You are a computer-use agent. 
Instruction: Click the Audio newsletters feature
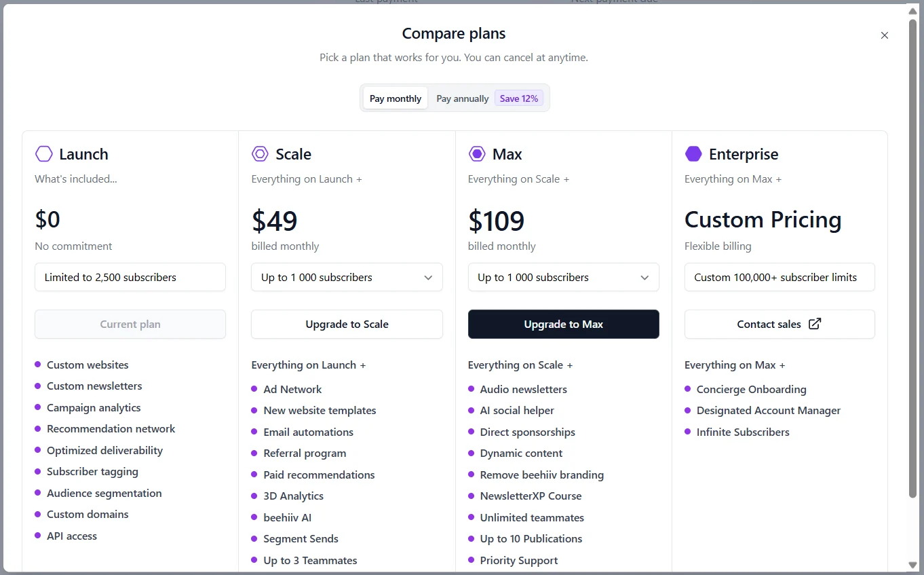523,389
